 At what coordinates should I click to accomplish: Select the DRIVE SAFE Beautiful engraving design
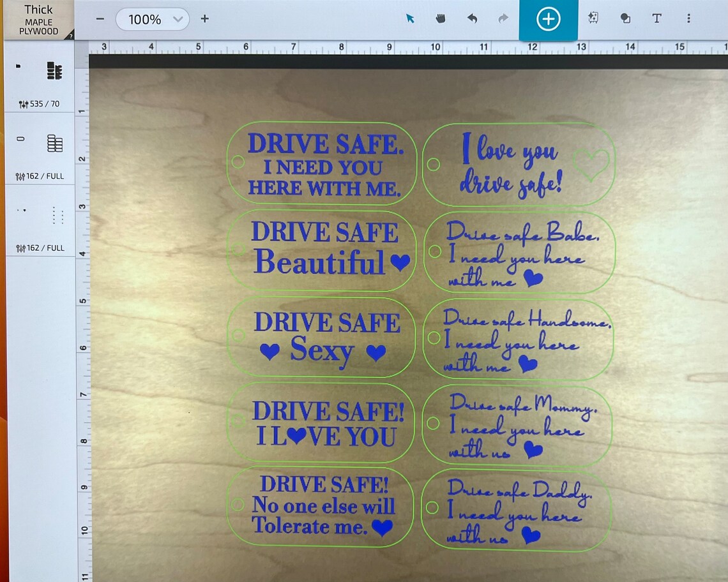click(x=322, y=249)
